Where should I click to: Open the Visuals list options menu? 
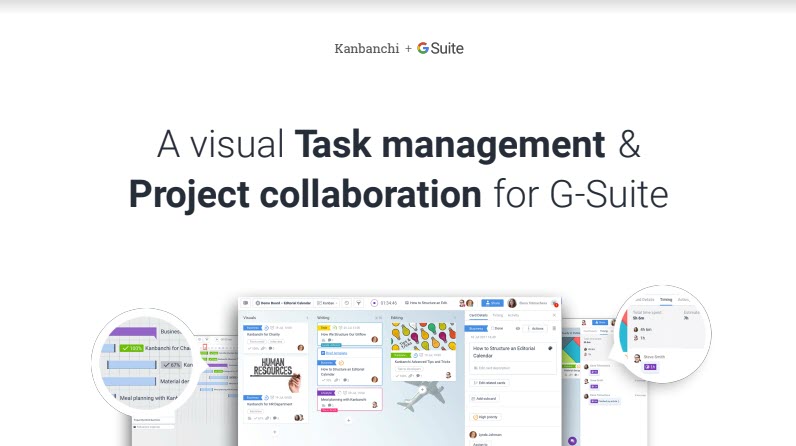pos(307,318)
